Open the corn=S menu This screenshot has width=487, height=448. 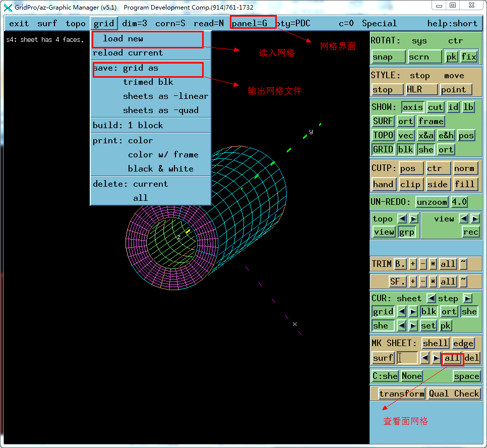tap(170, 23)
